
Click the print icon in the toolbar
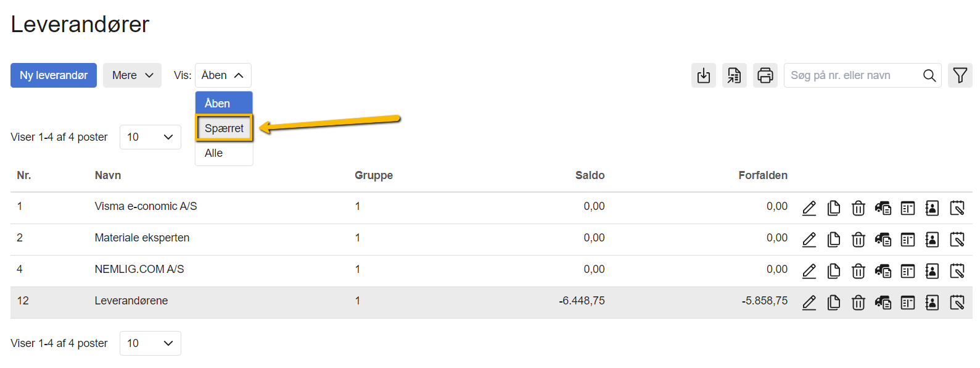[765, 75]
